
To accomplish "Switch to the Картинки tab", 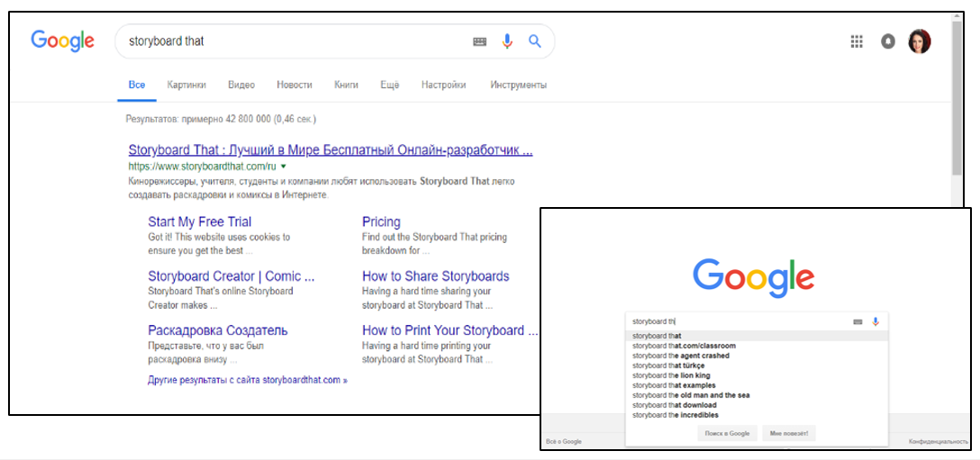I will tap(186, 85).
